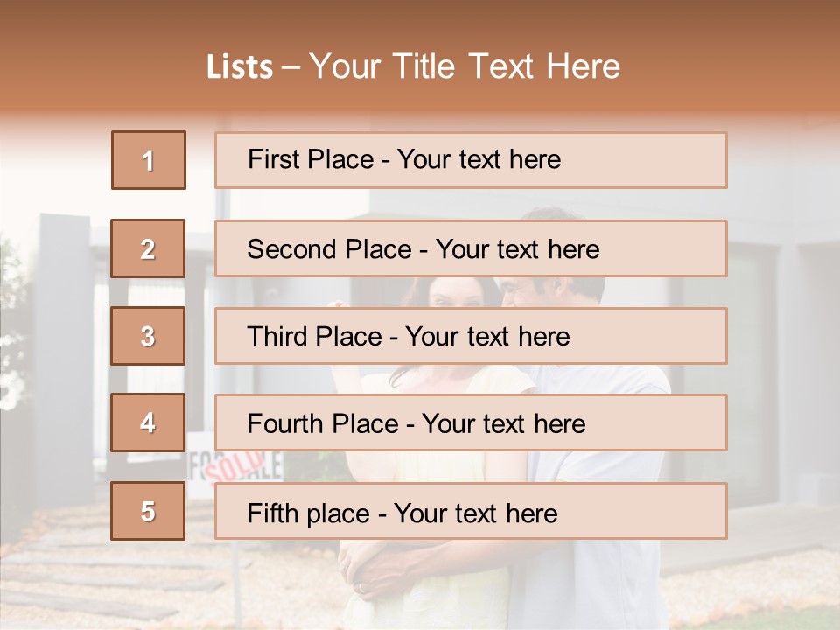Click the Fourth Place text box
Screen dimensions: 840x630
click(x=471, y=423)
